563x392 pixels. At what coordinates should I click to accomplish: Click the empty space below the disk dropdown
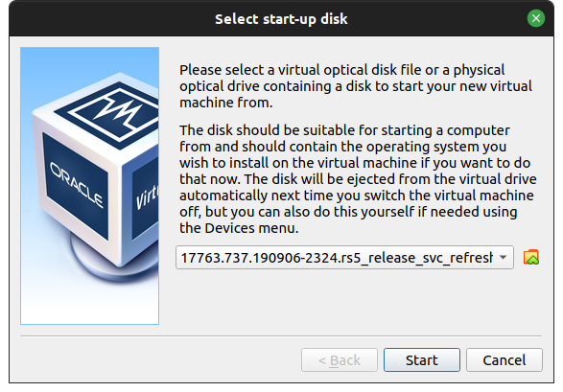(x=357, y=301)
